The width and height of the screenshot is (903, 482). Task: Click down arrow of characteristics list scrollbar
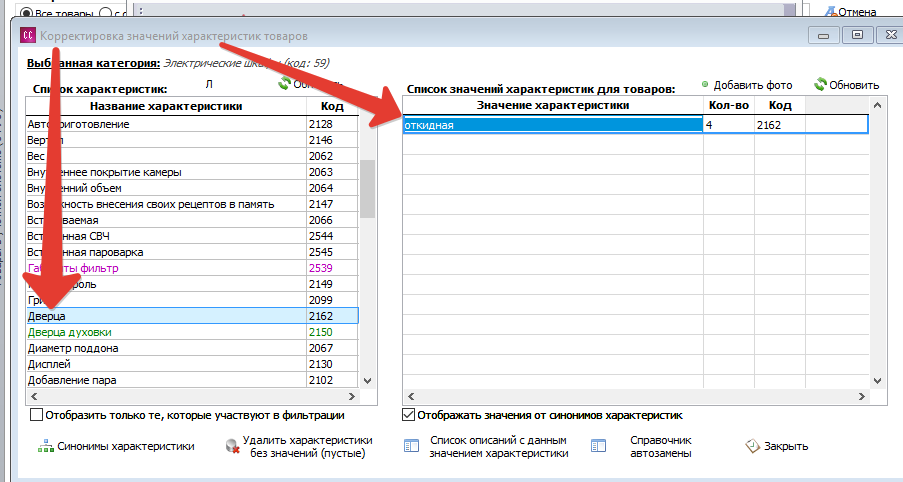tap(368, 381)
